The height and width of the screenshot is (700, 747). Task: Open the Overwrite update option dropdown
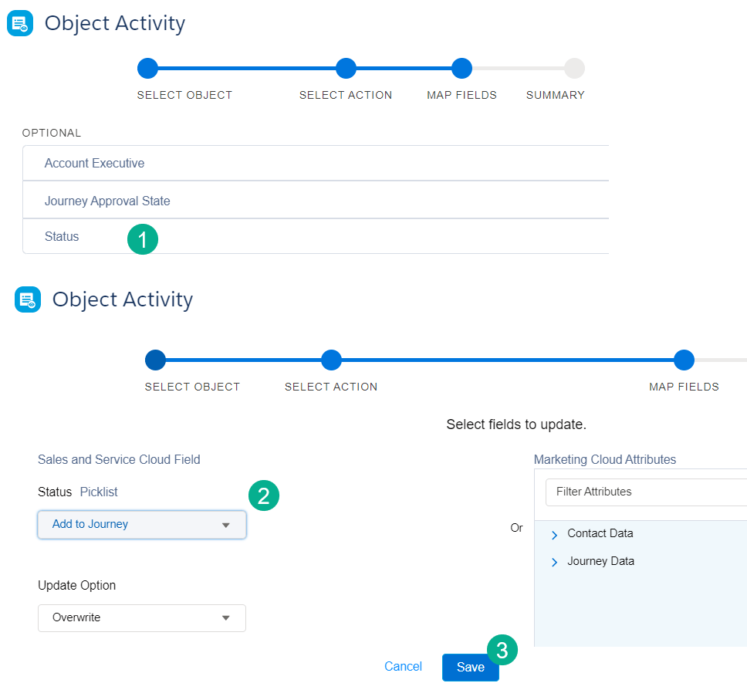(142, 618)
